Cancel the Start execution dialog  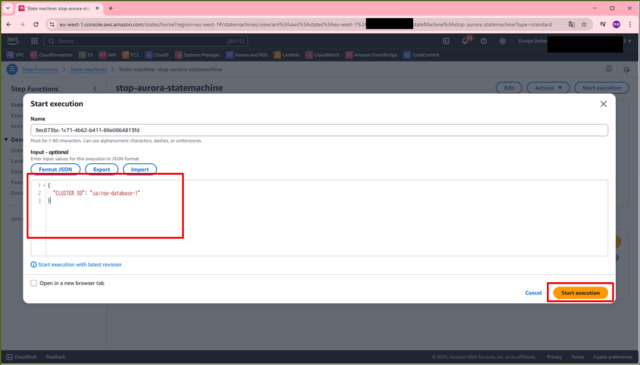[x=533, y=293]
